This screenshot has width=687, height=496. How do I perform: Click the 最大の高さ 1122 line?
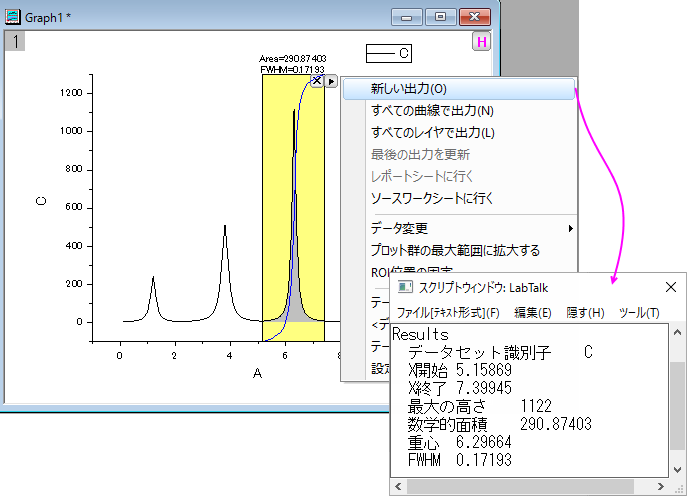[x=479, y=406]
